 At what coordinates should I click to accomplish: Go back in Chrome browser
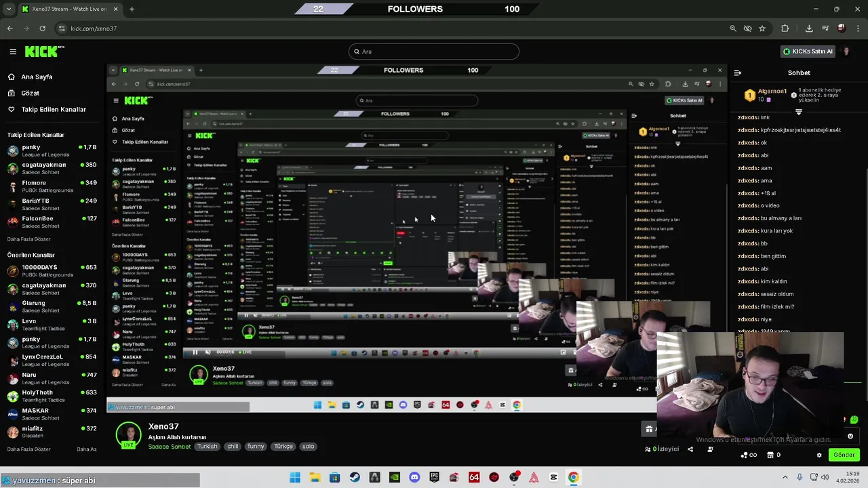pyautogui.click(x=9, y=28)
